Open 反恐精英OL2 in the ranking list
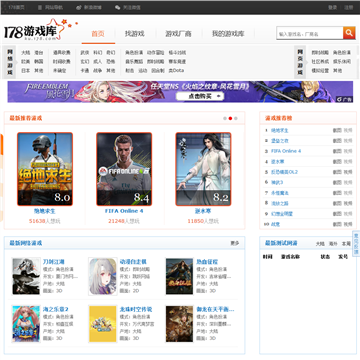The height and width of the screenshot is (360, 360). (284, 172)
